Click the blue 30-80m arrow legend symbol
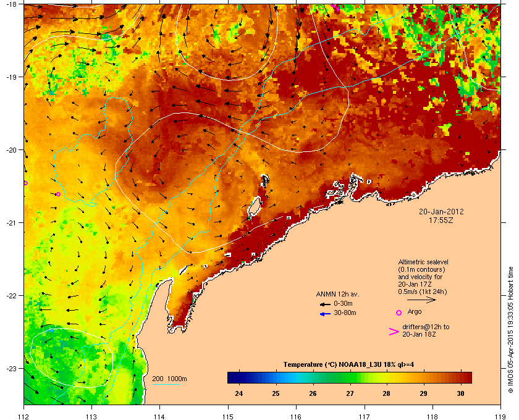Image resolution: width=519 pixels, height=420 pixels. (x=325, y=314)
